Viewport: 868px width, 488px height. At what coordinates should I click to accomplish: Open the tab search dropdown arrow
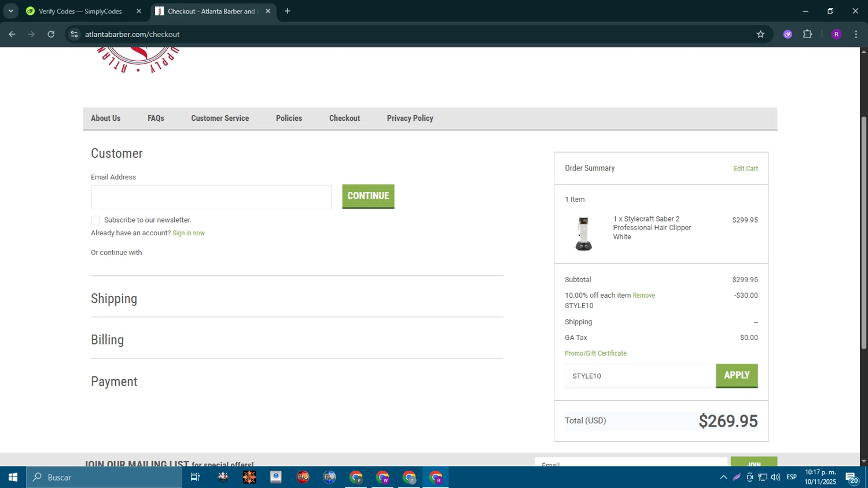[x=10, y=11]
